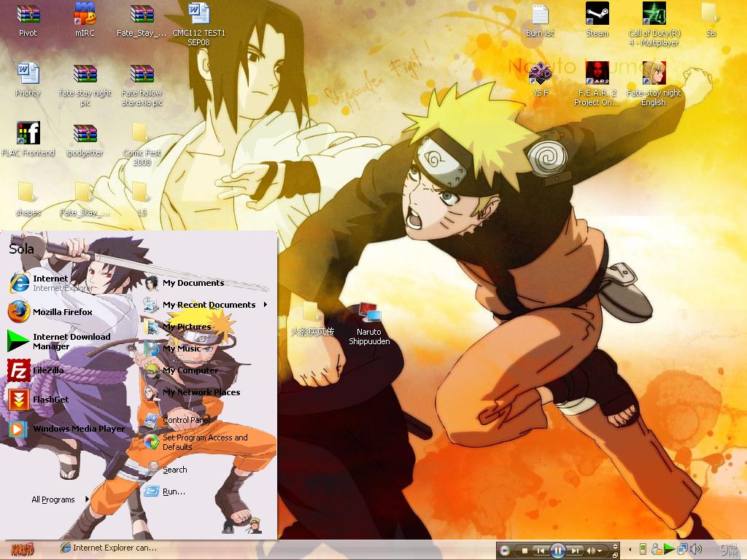Launch the YS F game shortcut
747x560 pixels.
(x=540, y=80)
